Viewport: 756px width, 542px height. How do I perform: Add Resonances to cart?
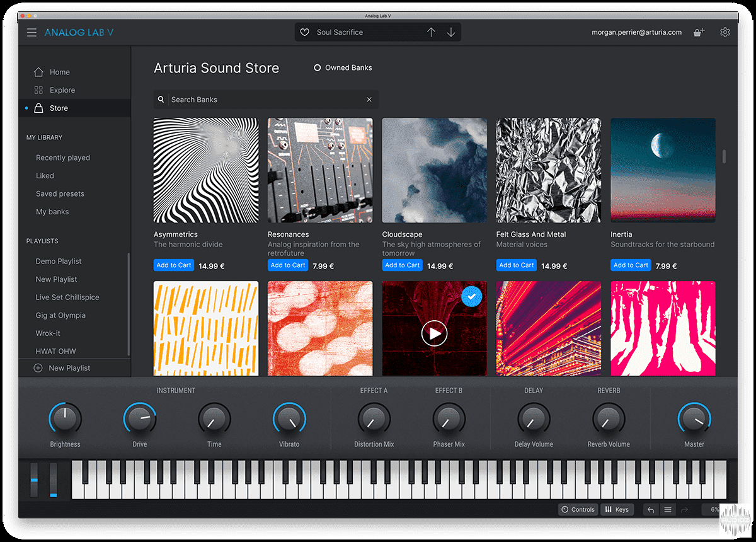(288, 265)
